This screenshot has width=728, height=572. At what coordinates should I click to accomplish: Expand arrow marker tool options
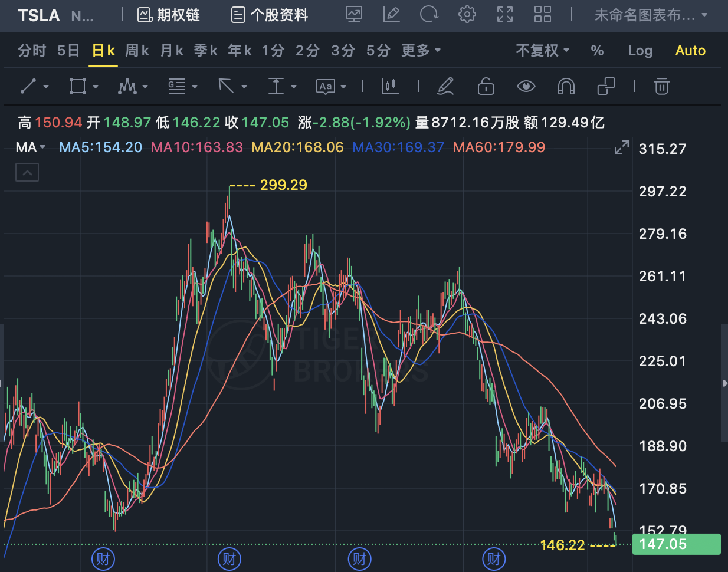(x=244, y=87)
